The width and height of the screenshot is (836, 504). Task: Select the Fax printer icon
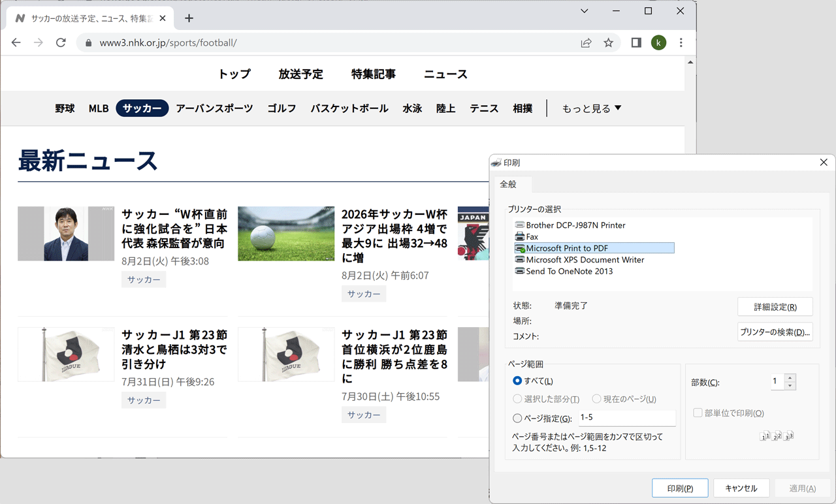click(x=520, y=236)
